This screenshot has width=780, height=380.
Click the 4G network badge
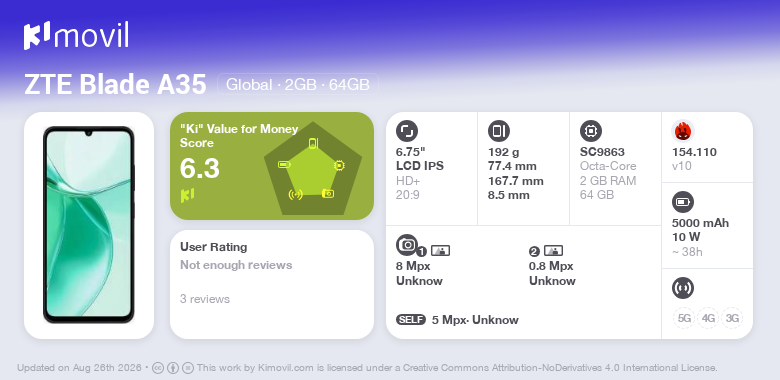tap(708, 318)
